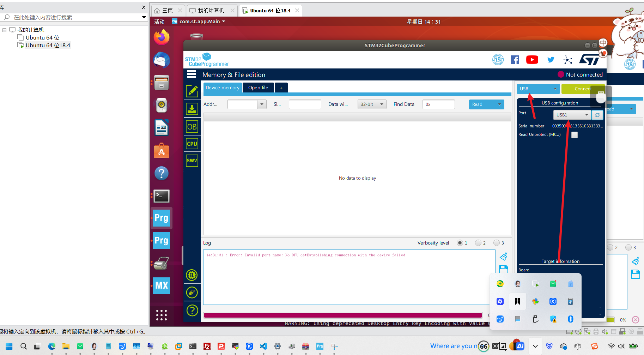Open the VMware library search dropdown arrow

coord(144,17)
